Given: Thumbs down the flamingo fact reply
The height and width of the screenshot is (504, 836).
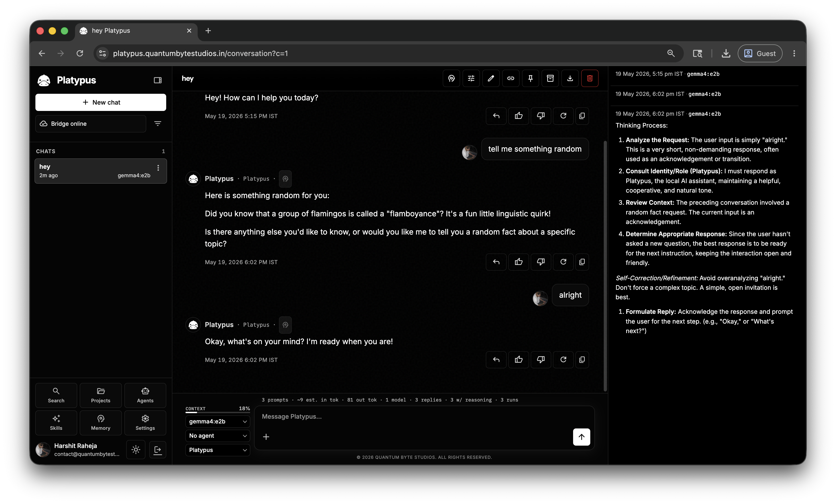Looking at the screenshot, I should 541,262.
